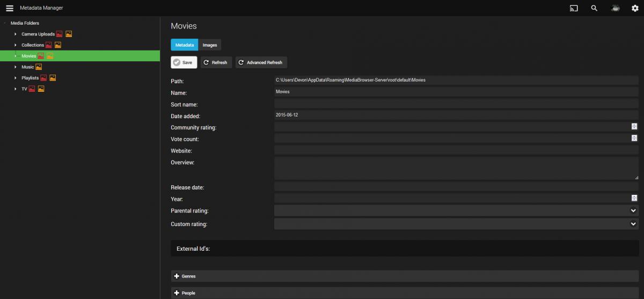Click orange image icon beside Music
The height and width of the screenshot is (299, 644).
39,67
